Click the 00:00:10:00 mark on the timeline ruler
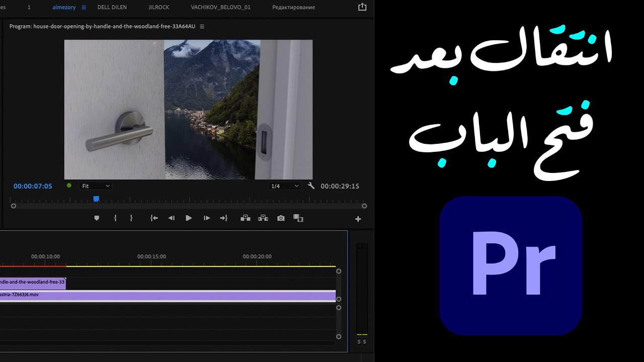Screen dimensions: 644x362 tap(45, 256)
